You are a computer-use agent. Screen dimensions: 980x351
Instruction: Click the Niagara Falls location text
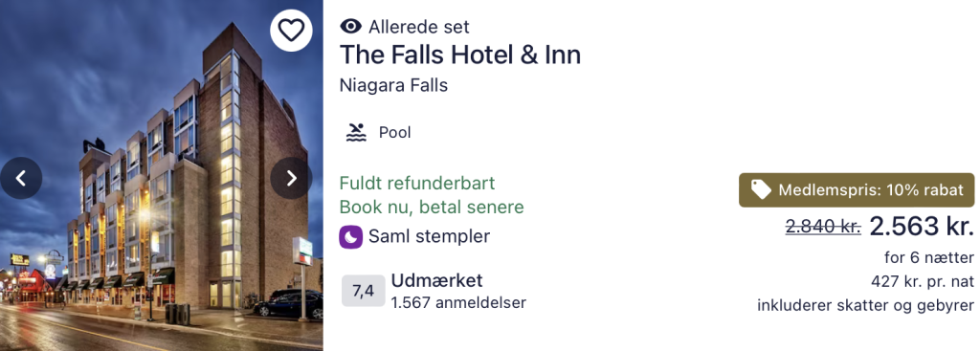pyautogui.click(x=393, y=85)
